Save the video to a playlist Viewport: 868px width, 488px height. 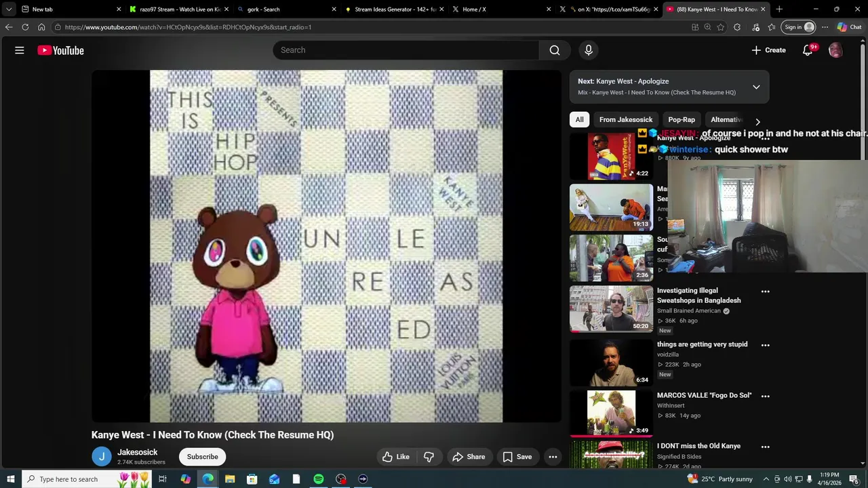[x=517, y=457]
